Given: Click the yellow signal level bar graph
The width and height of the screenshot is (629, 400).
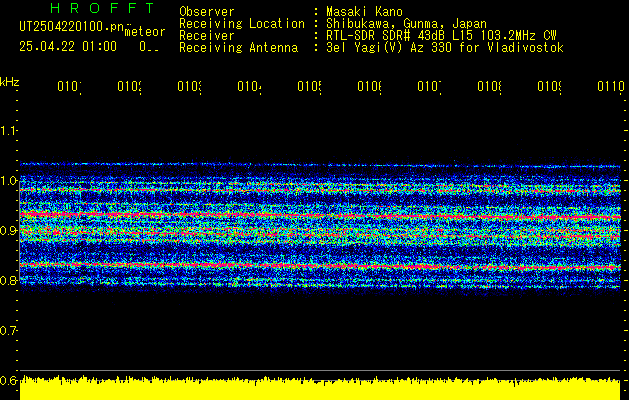Looking at the screenshot, I should (320, 388).
